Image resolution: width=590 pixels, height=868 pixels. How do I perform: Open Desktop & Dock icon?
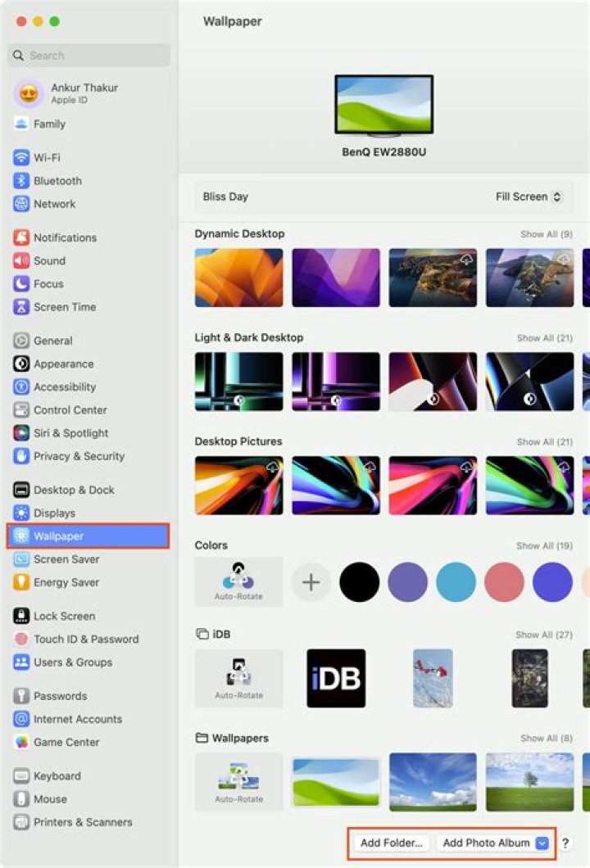tap(21, 490)
